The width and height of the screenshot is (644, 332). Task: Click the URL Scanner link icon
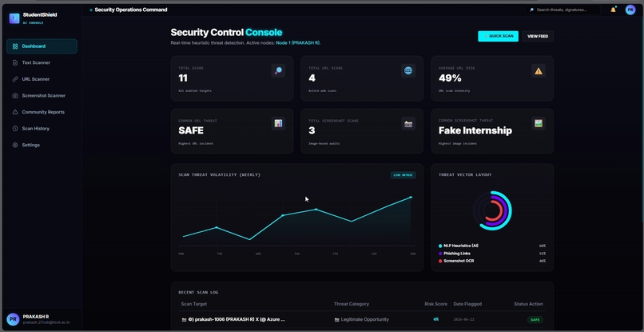[x=15, y=79]
